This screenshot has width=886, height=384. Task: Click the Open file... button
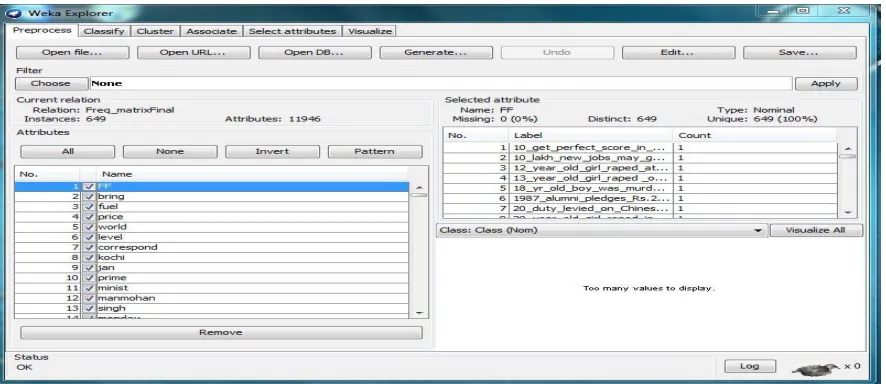pyautogui.click(x=72, y=53)
